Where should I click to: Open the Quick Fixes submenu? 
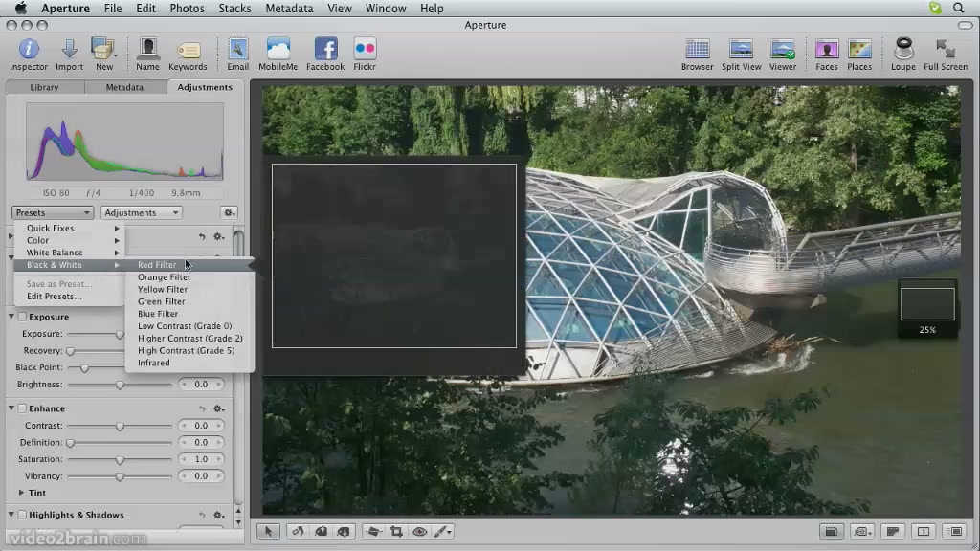(x=69, y=229)
